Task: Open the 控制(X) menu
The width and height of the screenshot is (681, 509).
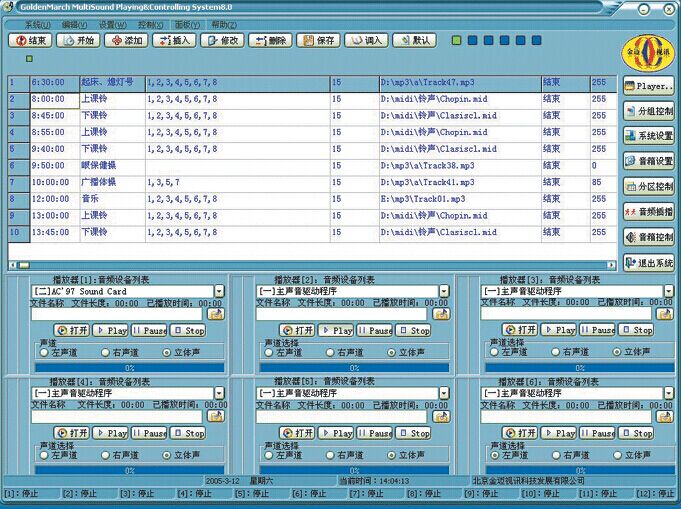Action: click(150, 25)
